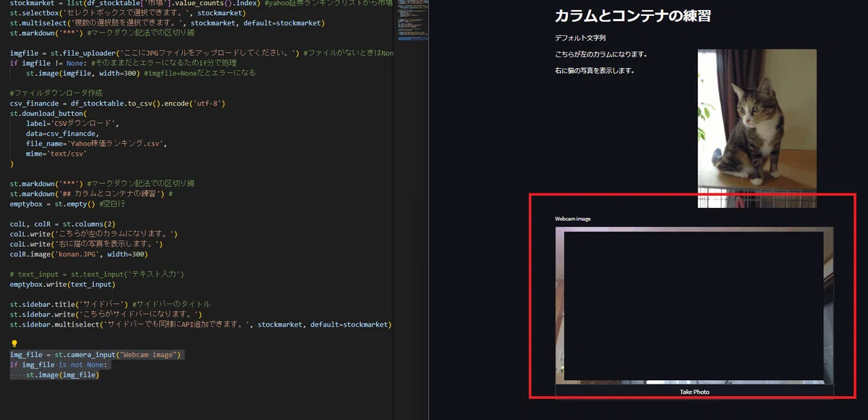Screen dimensions: 868x420
Task: Click app text '右に猫の写真を表示します。'
Action: 595,71
